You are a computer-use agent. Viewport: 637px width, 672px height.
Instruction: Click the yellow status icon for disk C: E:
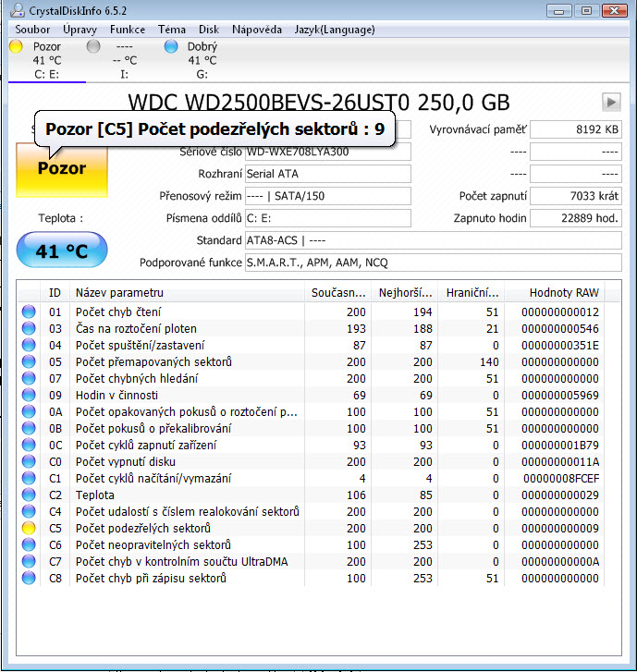[x=16, y=46]
